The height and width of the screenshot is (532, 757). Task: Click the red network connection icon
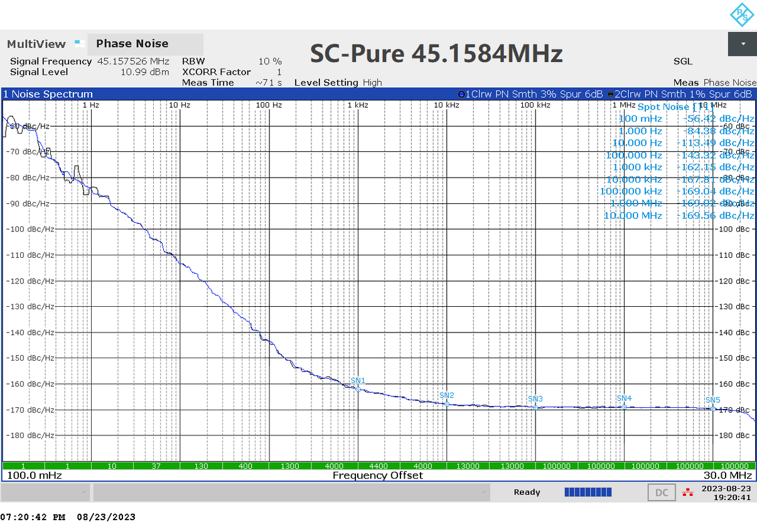point(689,492)
